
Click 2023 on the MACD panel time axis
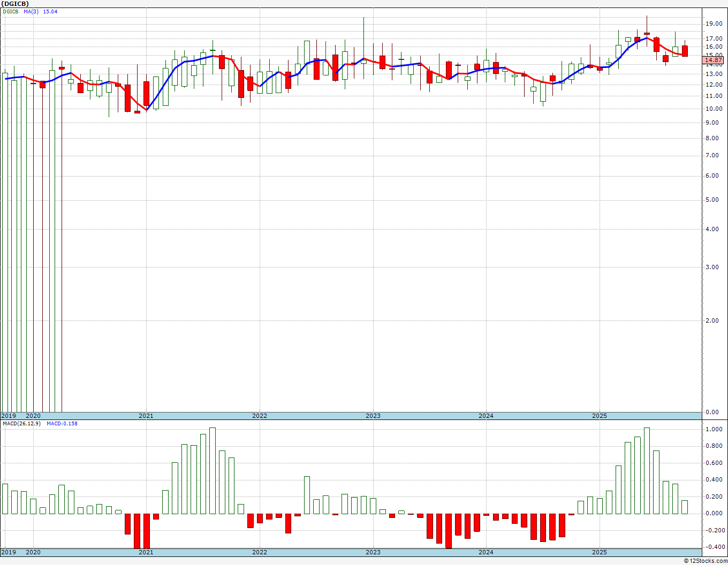pyautogui.click(x=373, y=552)
